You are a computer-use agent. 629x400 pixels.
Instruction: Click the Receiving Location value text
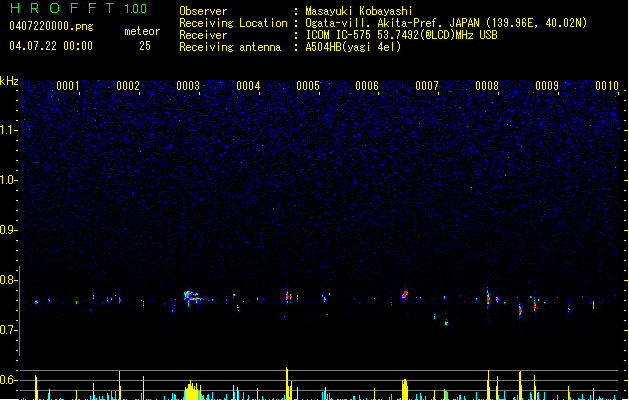pos(446,23)
